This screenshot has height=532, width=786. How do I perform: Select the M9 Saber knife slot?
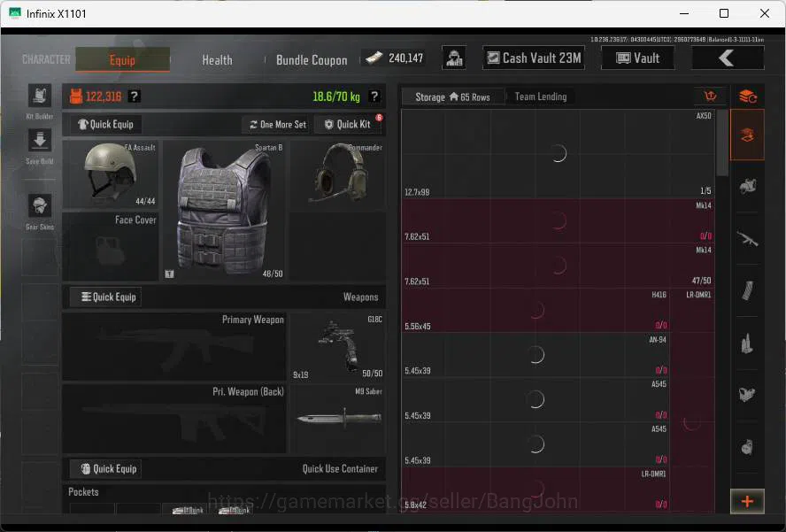(x=338, y=419)
